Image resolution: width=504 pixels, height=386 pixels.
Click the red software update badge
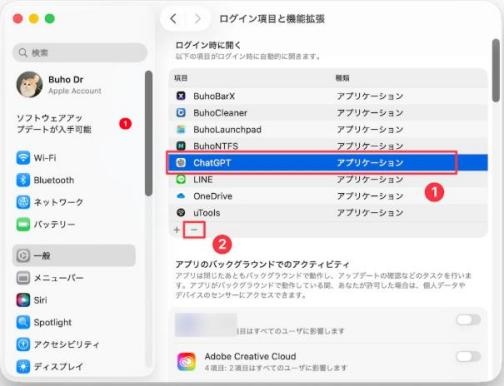tap(125, 124)
